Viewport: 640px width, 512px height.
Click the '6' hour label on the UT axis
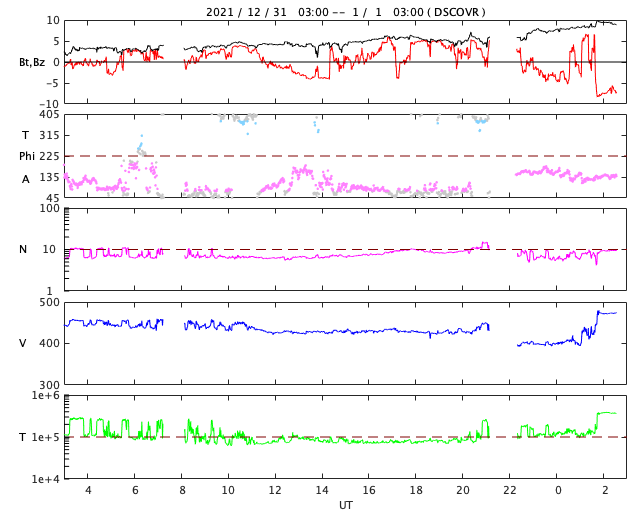[x=135, y=490]
